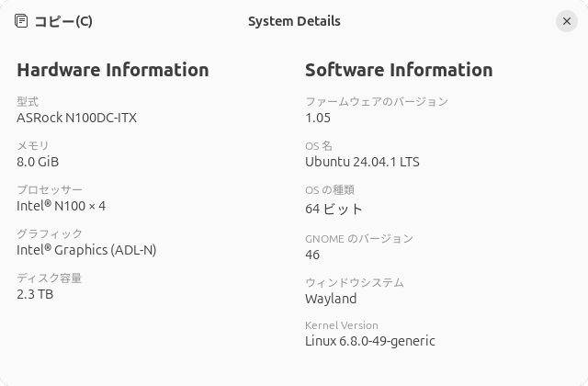Click the Software Information heading
This screenshot has width=588, height=386.
coord(399,70)
